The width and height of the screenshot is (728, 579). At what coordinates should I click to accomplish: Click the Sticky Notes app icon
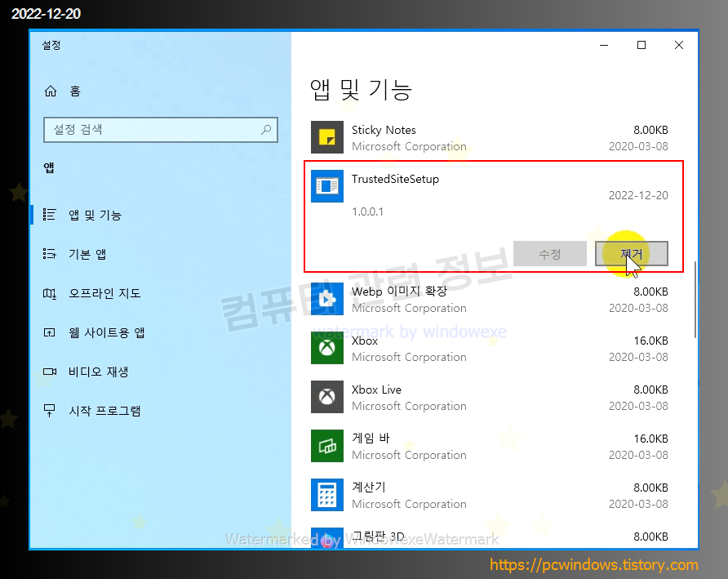click(x=326, y=137)
